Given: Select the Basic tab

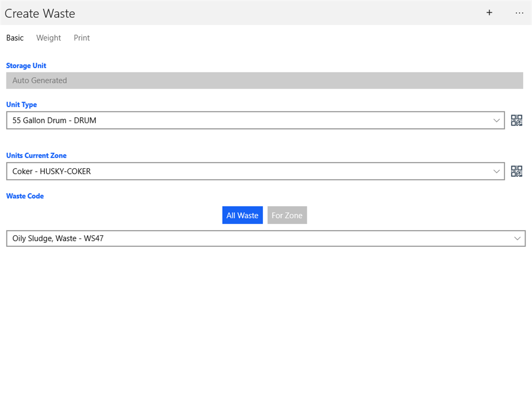Looking at the screenshot, I should point(15,38).
